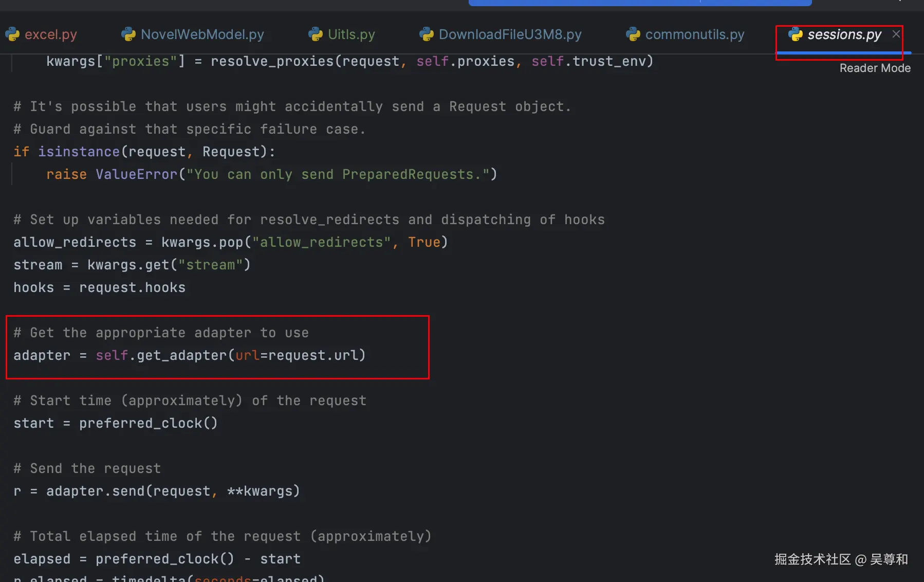
Task: Click the Python icon on commonutils.py tab
Action: 633,34
